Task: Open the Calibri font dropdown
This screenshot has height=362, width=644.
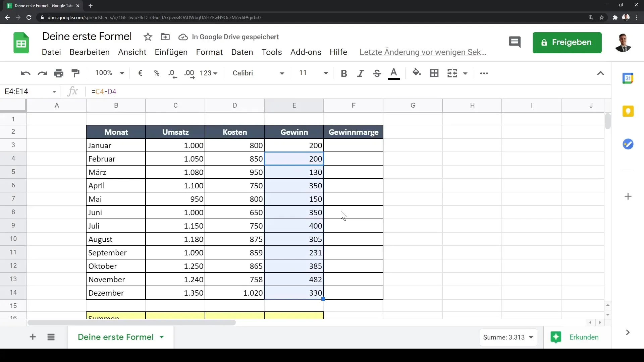Action: (x=258, y=73)
